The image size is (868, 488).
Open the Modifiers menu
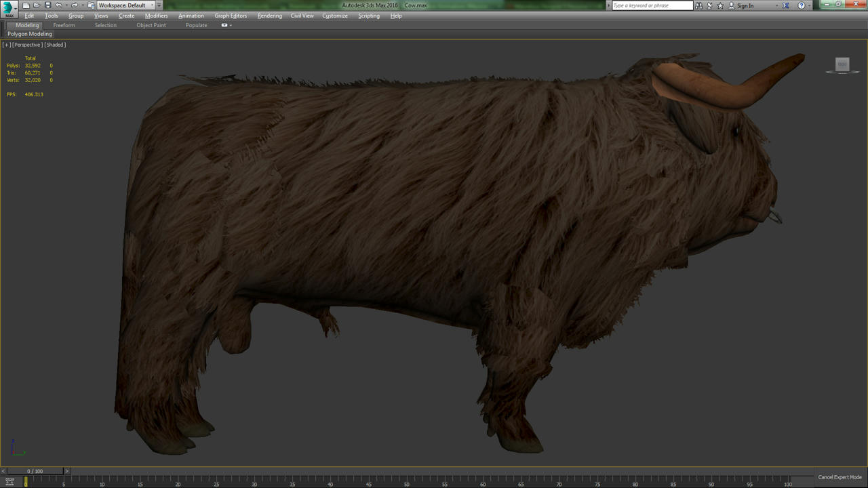point(157,16)
